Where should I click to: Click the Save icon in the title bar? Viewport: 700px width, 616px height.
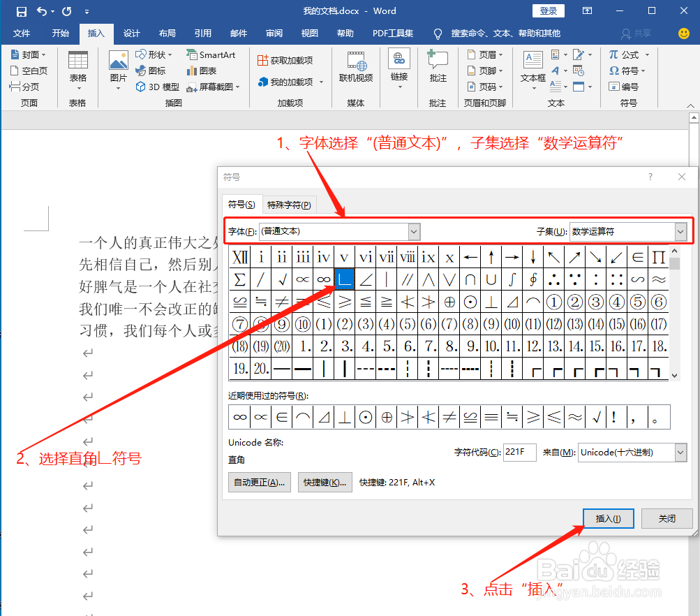[x=21, y=12]
